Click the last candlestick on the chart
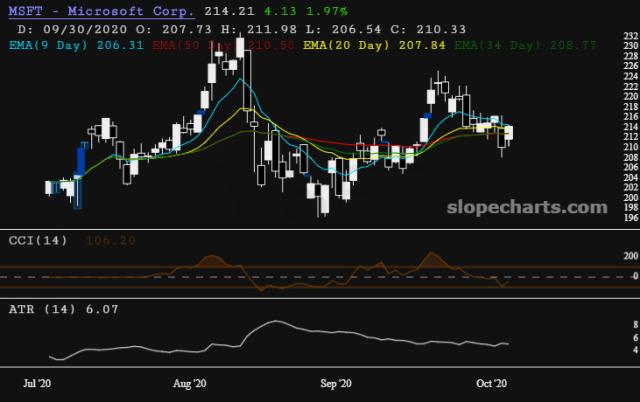640x402 pixels. pyautogui.click(x=509, y=133)
